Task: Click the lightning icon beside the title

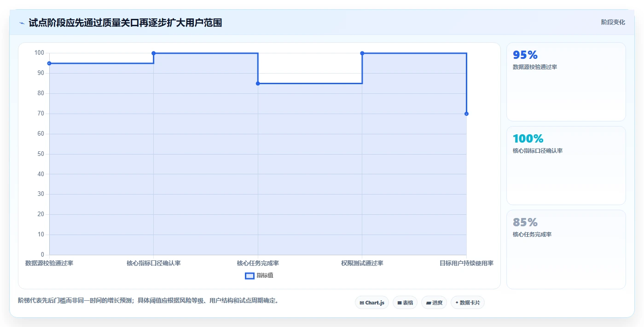Action: pos(22,23)
